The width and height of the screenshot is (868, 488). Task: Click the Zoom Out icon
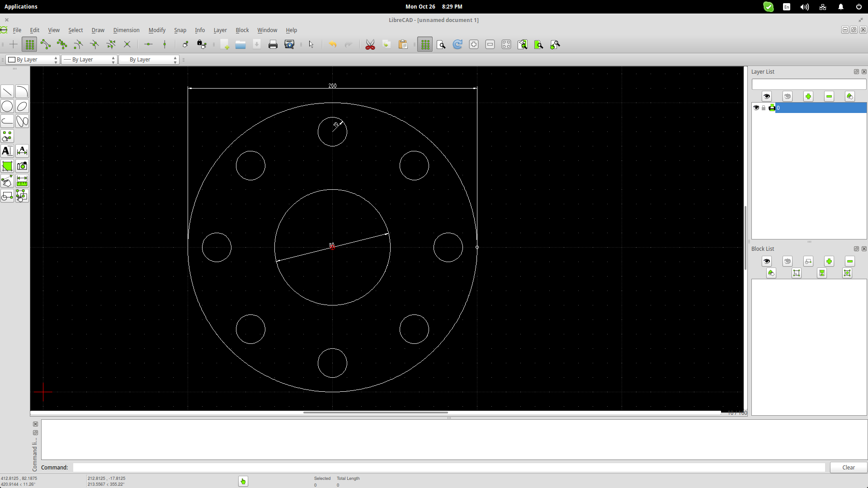click(x=490, y=45)
